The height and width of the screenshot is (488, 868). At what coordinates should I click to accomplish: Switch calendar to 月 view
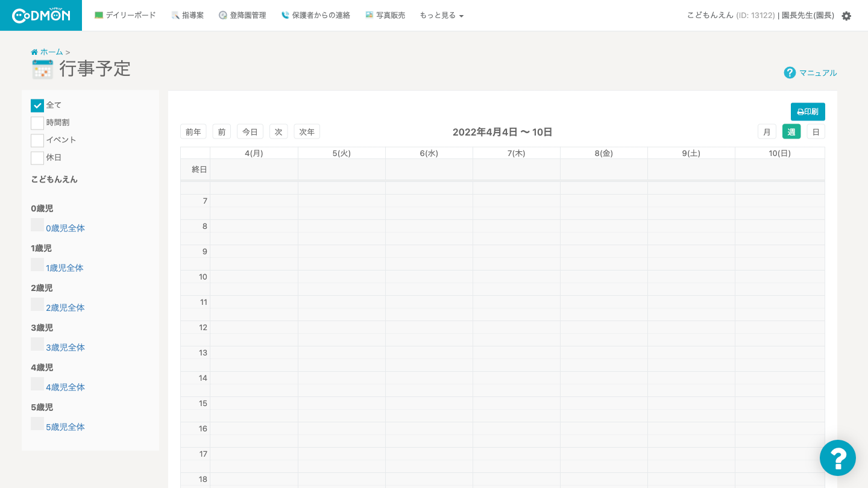point(767,132)
